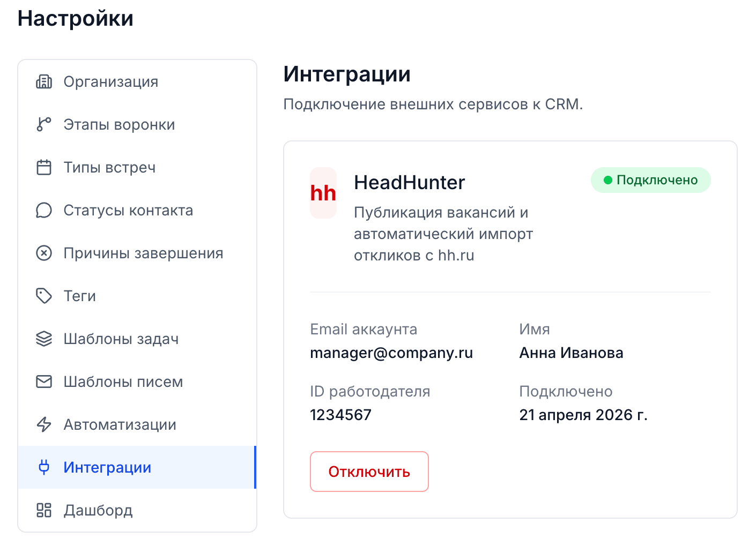Click the HeadHunter description about публикация вакансий
The image size is (756, 538).
click(443, 234)
